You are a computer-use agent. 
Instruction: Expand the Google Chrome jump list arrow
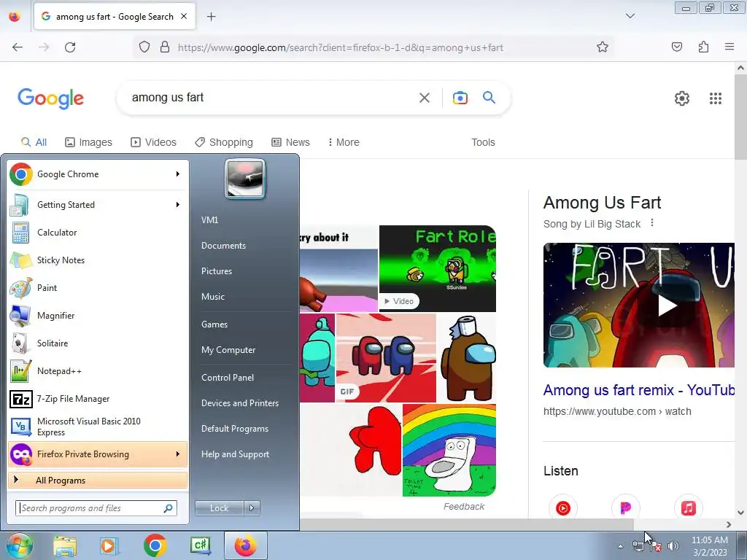[178, 174]
